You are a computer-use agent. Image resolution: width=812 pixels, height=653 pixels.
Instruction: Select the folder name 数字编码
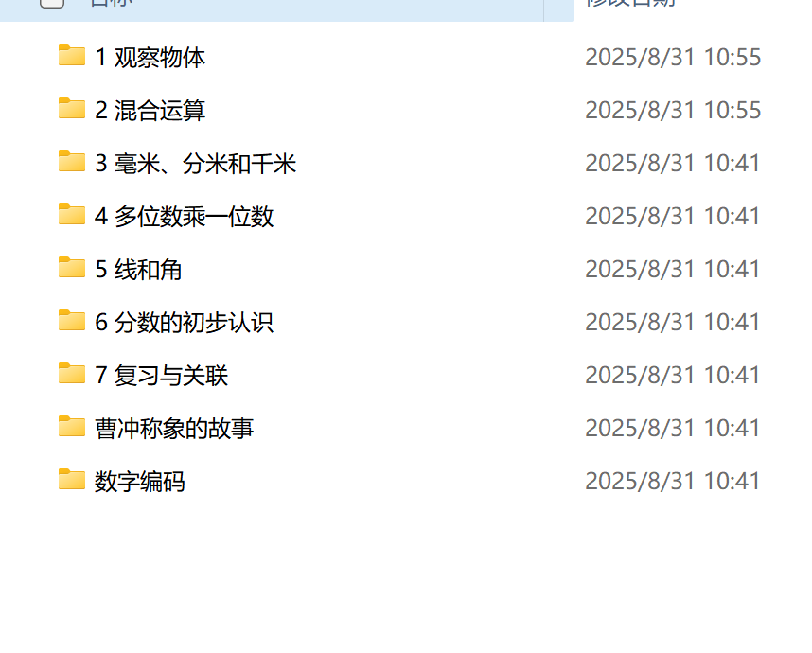coord(140,481)
